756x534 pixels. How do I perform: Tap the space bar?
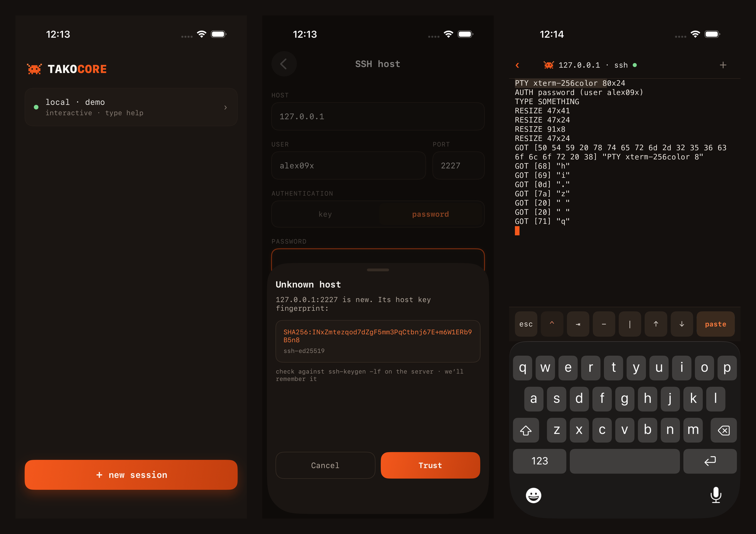625,461
